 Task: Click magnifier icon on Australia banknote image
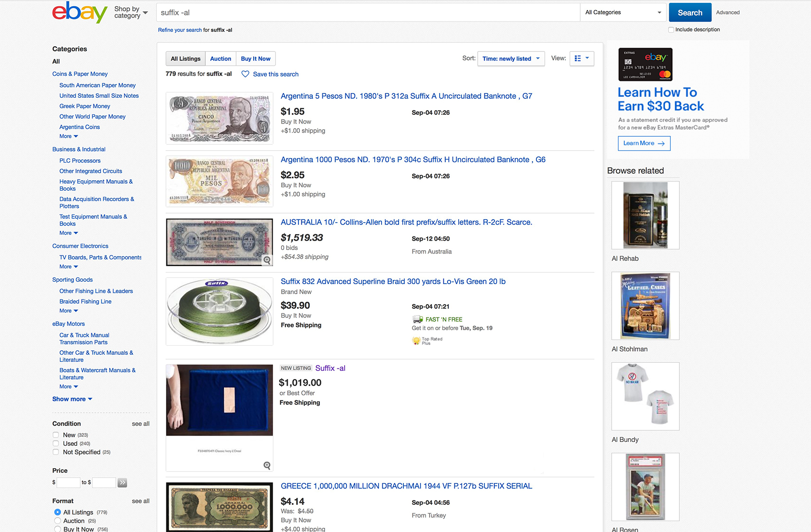tap(267, 260)
